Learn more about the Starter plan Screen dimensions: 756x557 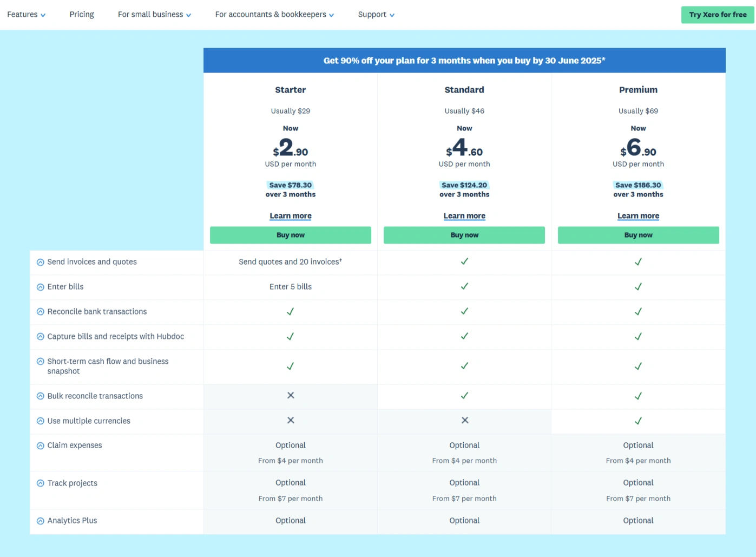click(x=291, y=215)
